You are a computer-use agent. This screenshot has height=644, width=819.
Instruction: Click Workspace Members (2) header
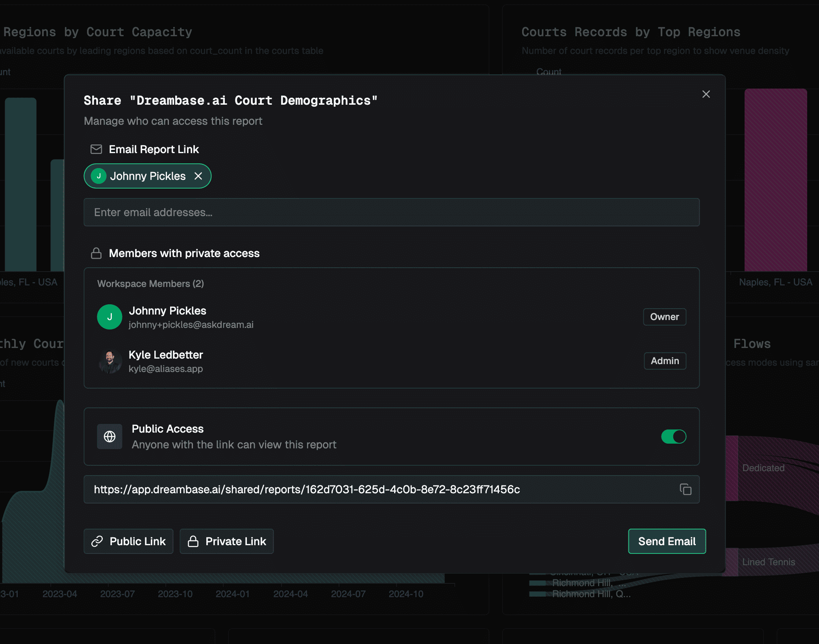tap(150, 283)
